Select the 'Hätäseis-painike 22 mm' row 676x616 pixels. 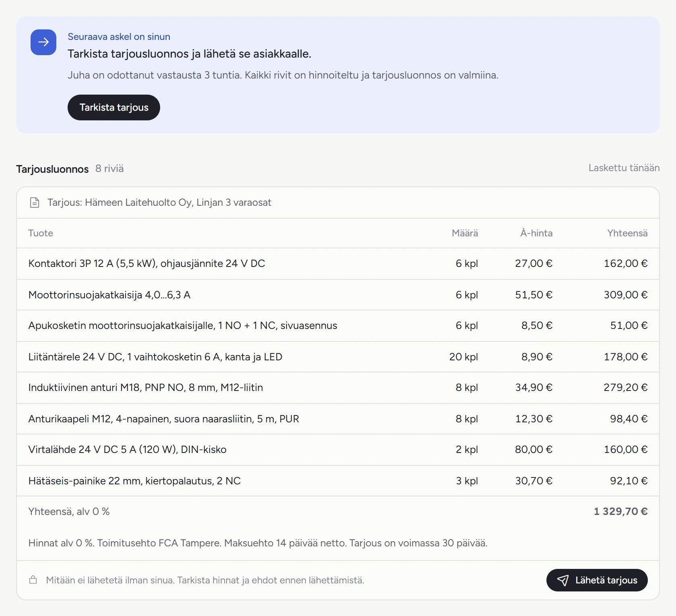tap(338, 481)
